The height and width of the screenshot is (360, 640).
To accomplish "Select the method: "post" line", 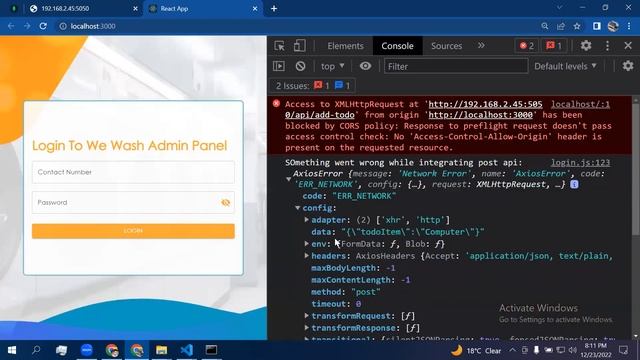I will pyautogui.click(x=346, y=292).
